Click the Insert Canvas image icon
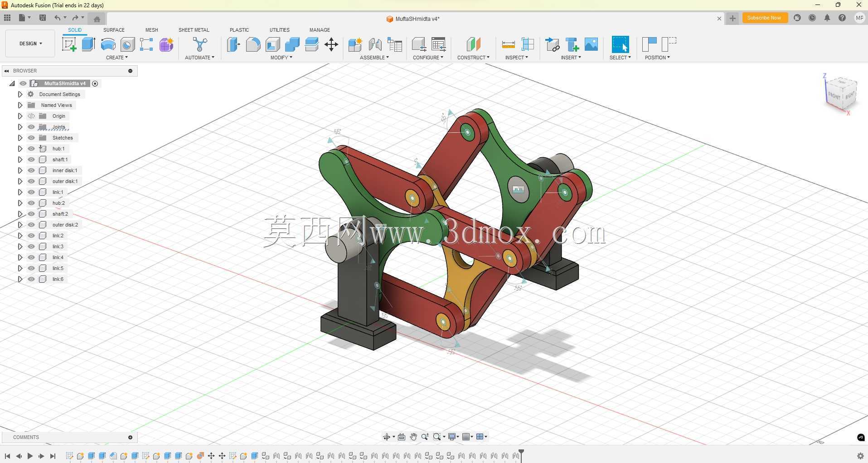Viewport: 868px width, 463px height. point(591,44)
